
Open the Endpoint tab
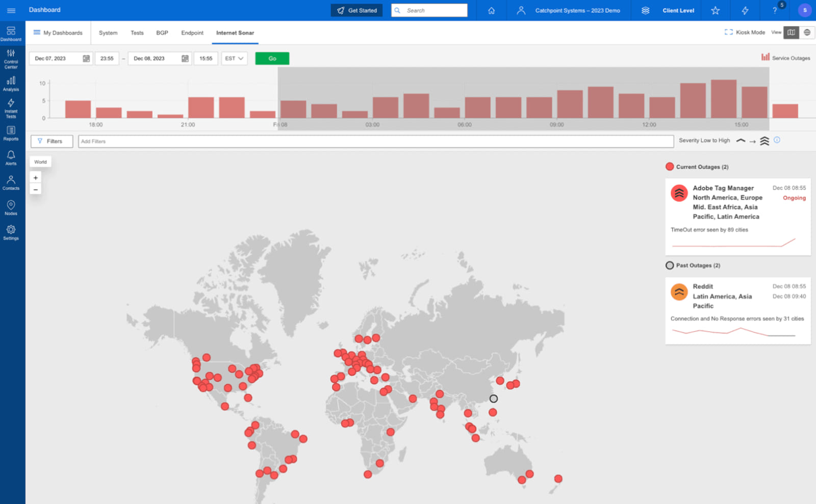(x=192, y=33)
